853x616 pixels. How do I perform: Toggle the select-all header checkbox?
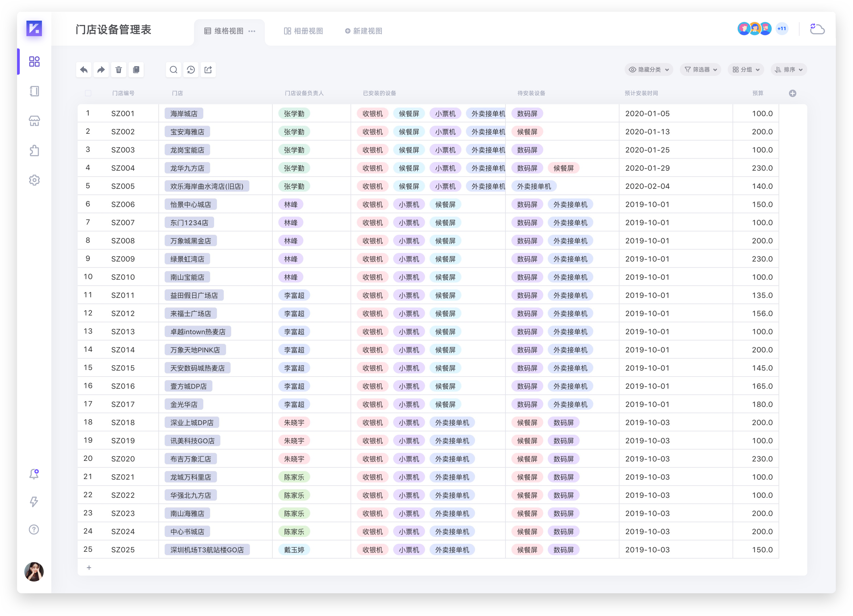pyautogui.click(x=88, y=93)
